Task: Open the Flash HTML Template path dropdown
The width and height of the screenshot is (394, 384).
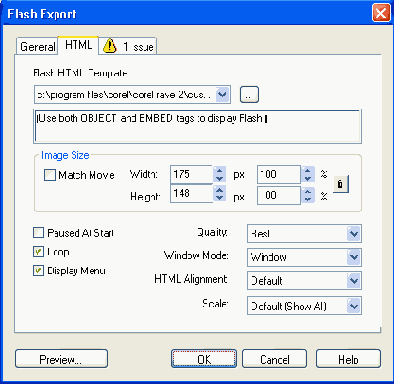Action: coord(222,95)
